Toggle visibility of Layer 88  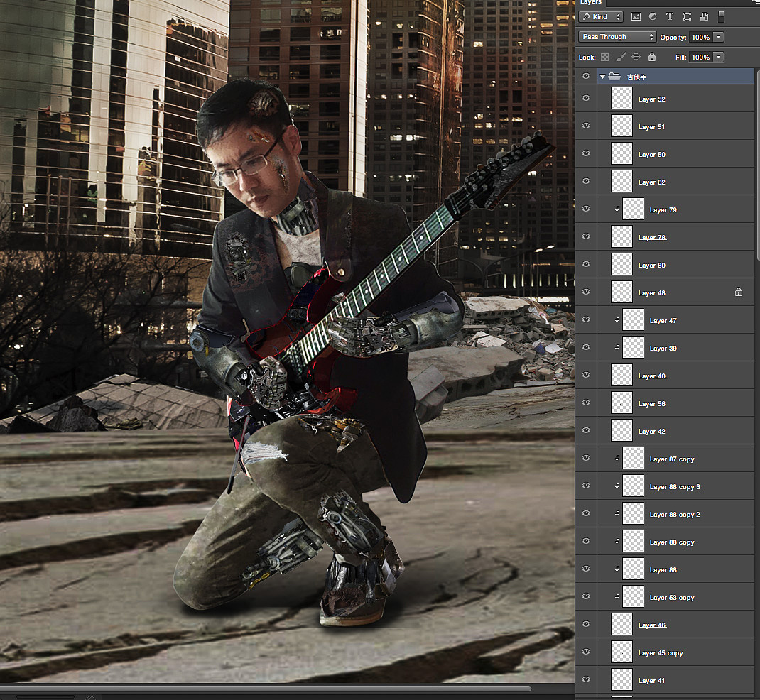(x=586, y=569)
